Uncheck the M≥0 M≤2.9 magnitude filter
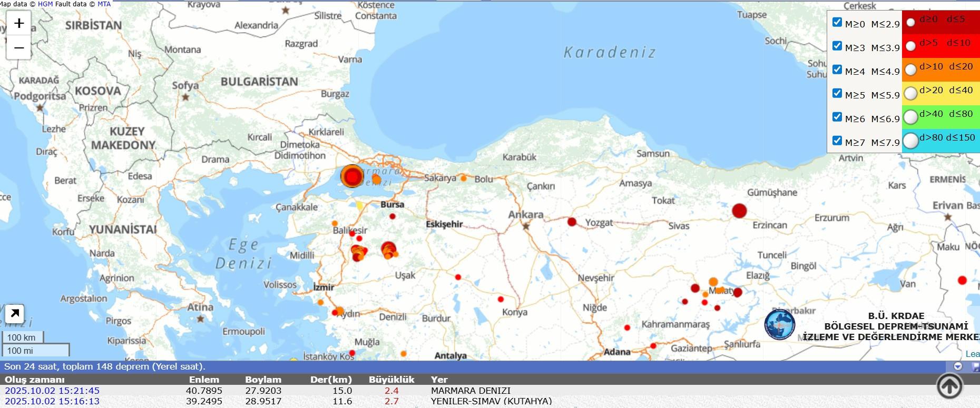The image size is (980, 408). tap(837, 22)
